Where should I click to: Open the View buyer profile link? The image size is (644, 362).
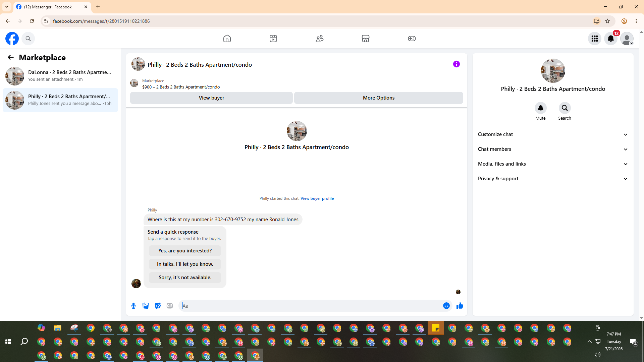point(317,198)
